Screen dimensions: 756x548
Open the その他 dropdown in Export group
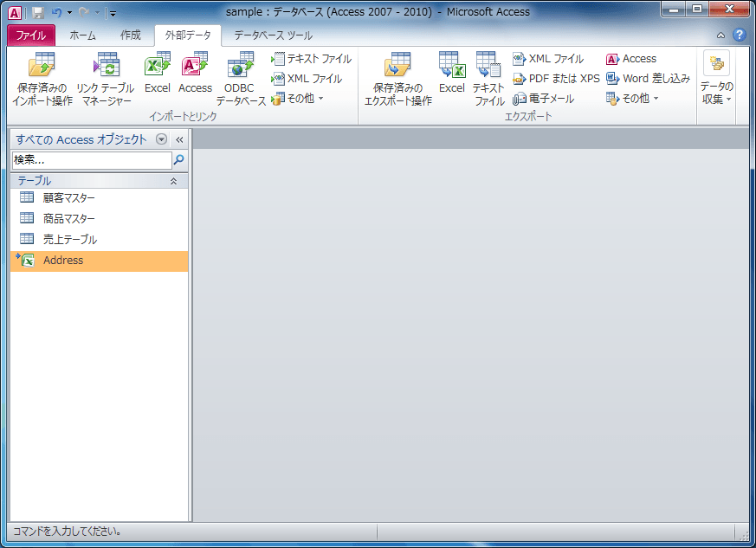coord(632,99)
